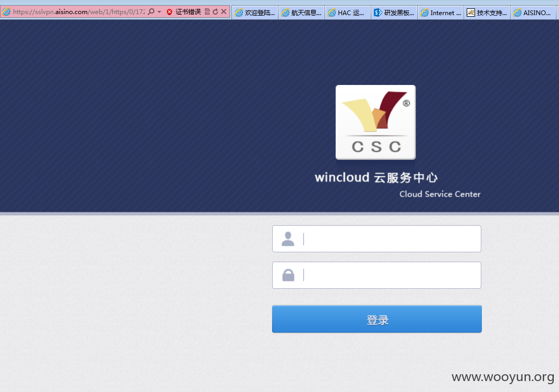Stop loading with the X icon
This screenshot has height=392, width=559.
224,12
